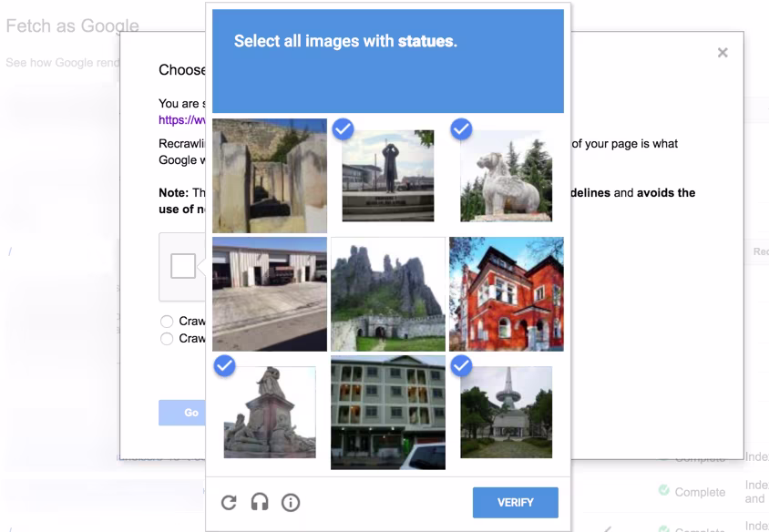
Task: Deselect the checkmark on the obelisk image
Action: pyautogui.click(x=461, y=367)
